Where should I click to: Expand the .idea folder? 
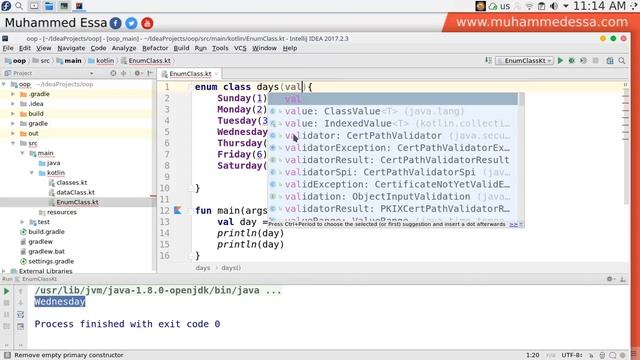pos(13,104)
